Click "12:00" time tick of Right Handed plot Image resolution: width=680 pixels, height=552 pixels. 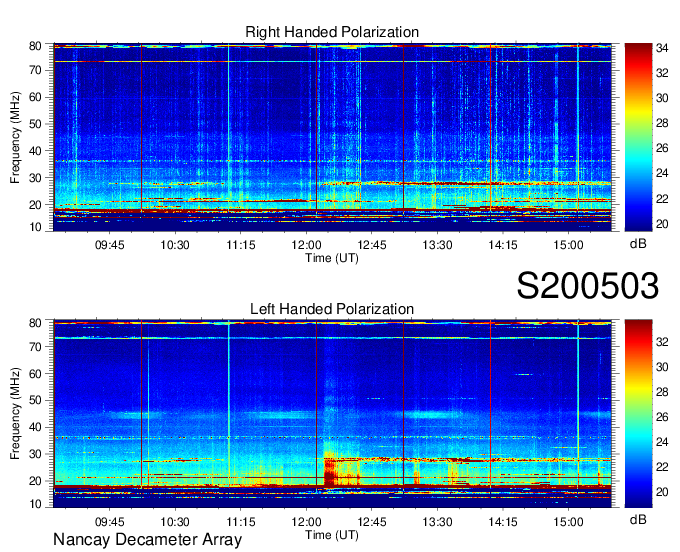coord(306,245)
